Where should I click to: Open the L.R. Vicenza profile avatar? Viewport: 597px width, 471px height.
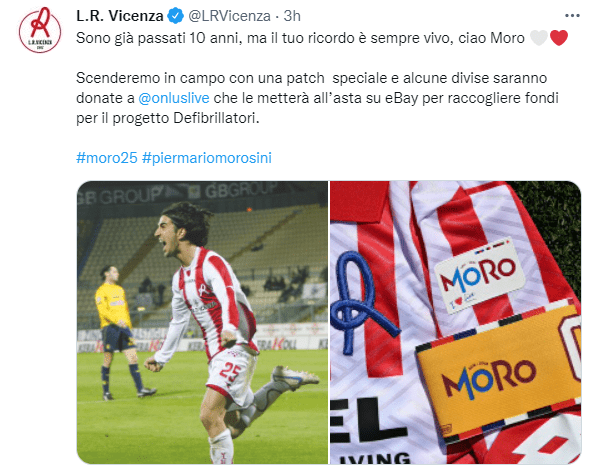pos(40,30)
